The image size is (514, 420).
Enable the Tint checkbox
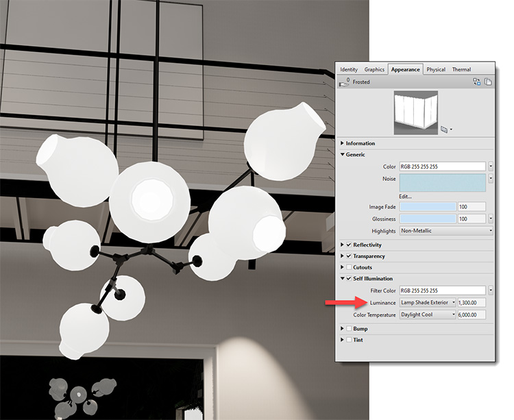349,340
